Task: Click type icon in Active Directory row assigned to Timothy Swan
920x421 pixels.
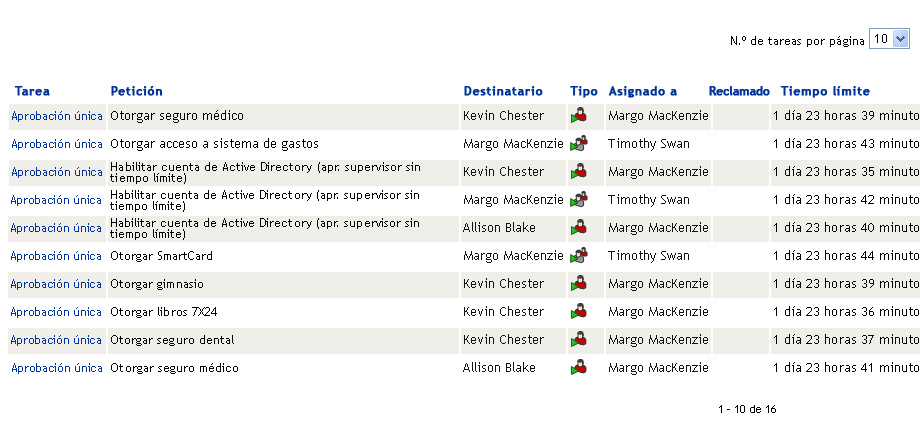Action: pos(578,200)
